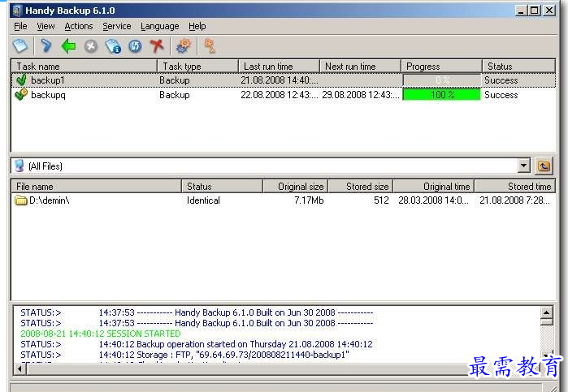Click last run time 21.08.2008 14:40
The width and height of the screenshot is (568, 392).
coord(280,80)
